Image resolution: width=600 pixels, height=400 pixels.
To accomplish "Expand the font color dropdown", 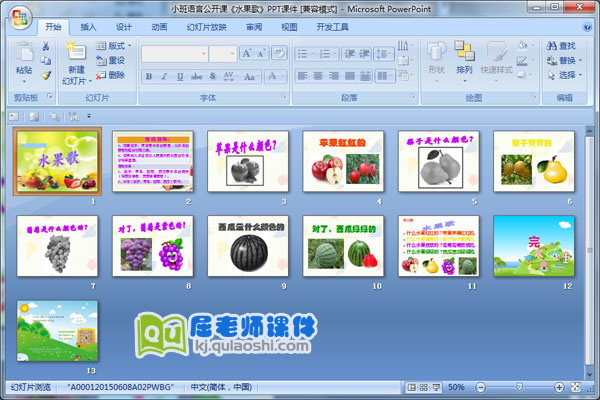I will click(283, 76).
